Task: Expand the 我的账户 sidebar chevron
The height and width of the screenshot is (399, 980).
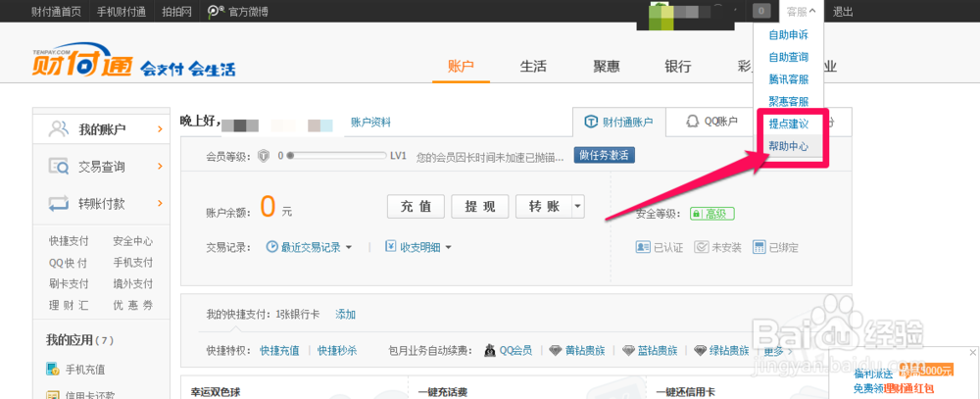Action: tap(160, 129)
